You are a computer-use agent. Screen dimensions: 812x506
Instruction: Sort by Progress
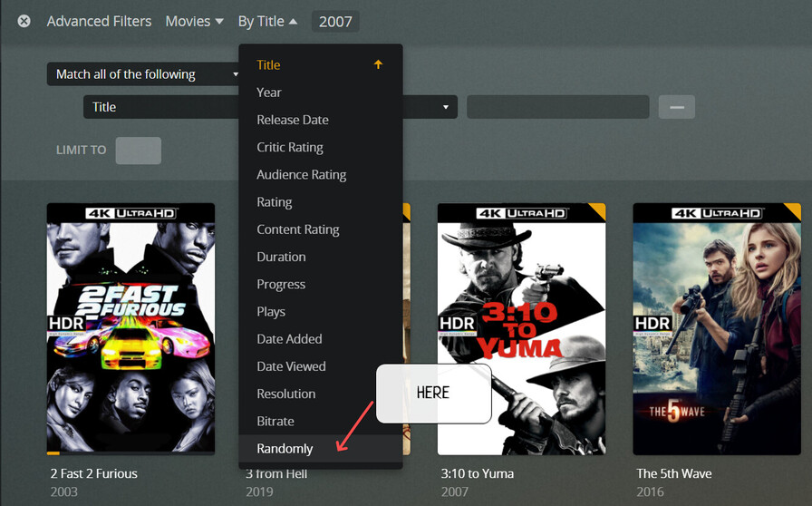coord(321,284)
